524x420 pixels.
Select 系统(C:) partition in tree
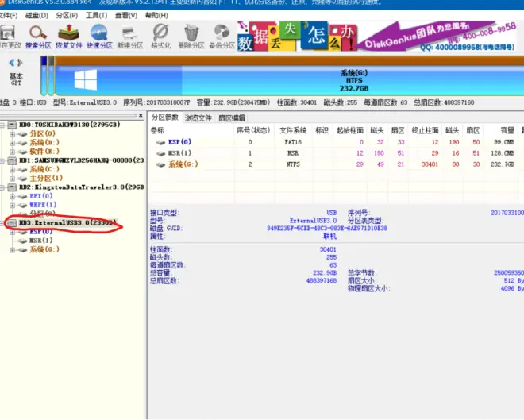[44, 169]
